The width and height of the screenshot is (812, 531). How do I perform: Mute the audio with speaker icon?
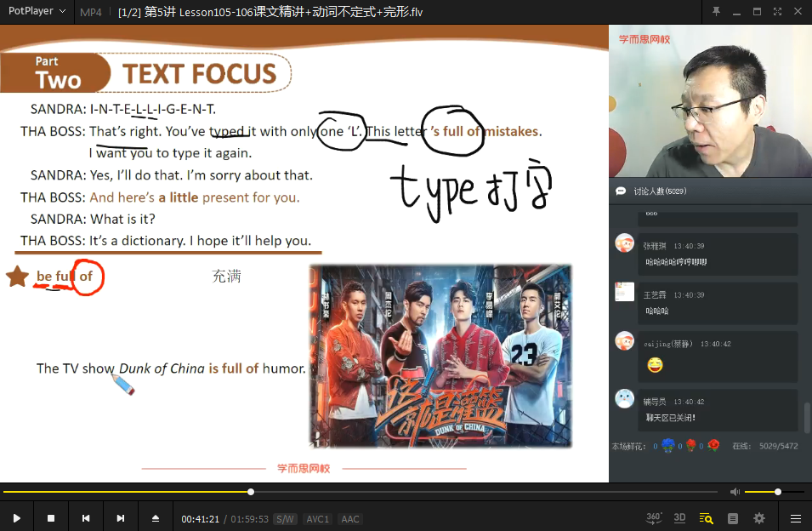point(735,492)
